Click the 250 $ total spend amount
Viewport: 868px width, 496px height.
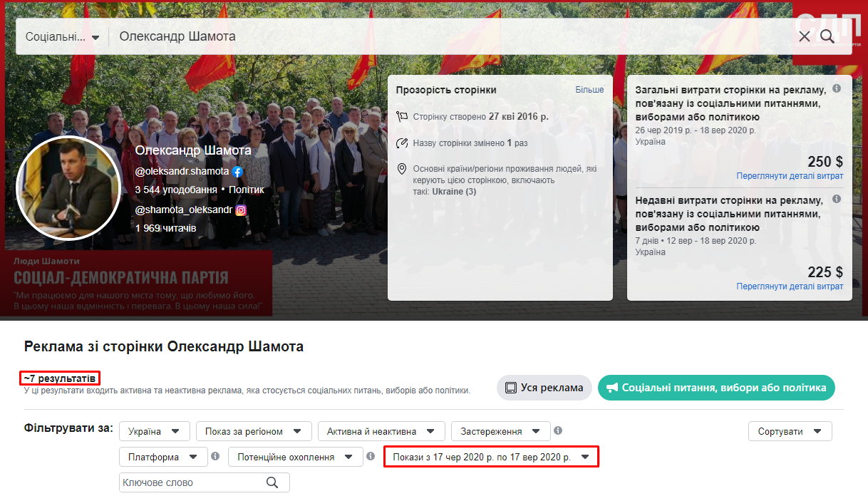pos(825,161)
